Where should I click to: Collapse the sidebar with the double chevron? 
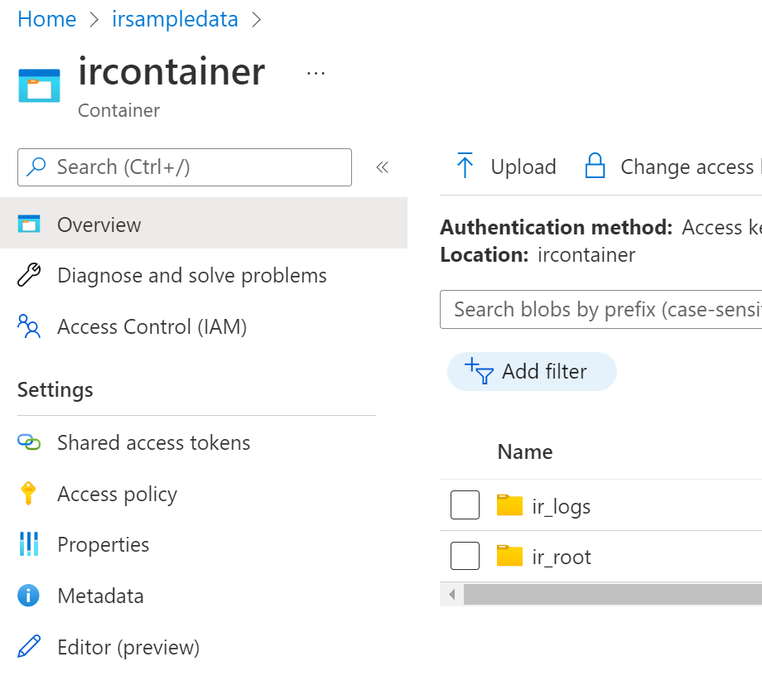pos(382,167)
